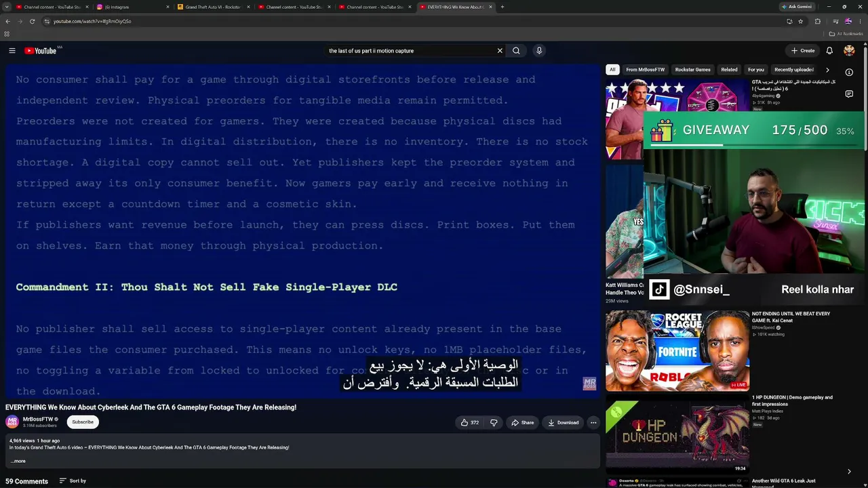Viewport: 868px width, 488px height.
Task: Select the Related chip
Action: coord(729,70)
